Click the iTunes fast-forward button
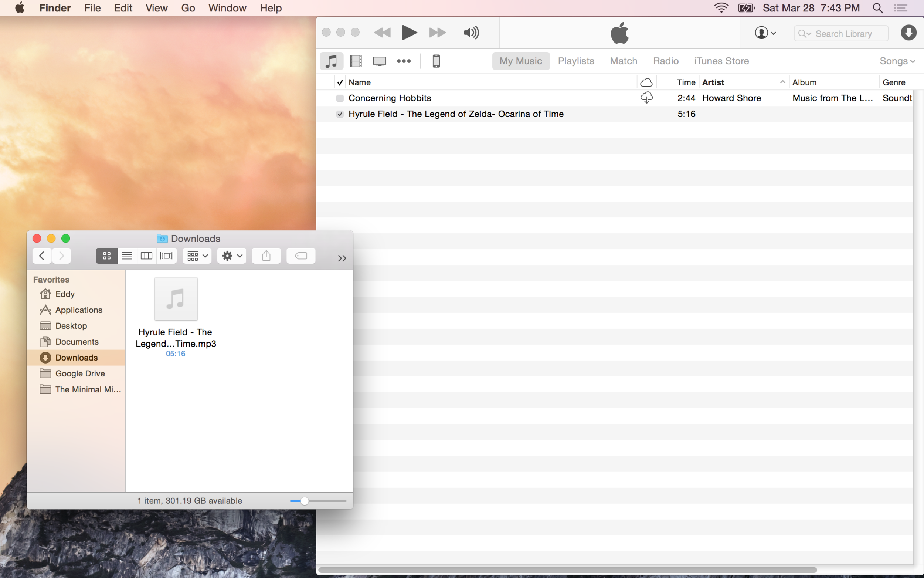Viewport: 924px width, 578px height. click(437, 33)
